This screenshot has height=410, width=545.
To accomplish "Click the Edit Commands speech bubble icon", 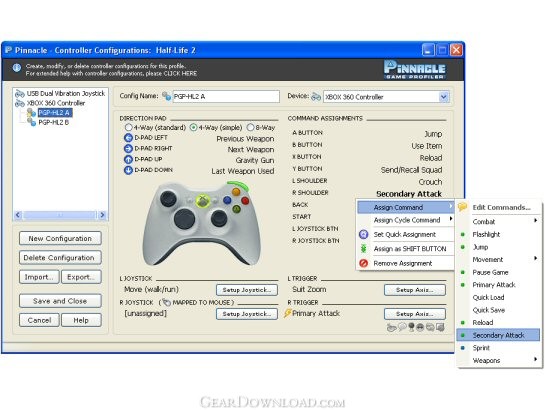I will [462, 207].
